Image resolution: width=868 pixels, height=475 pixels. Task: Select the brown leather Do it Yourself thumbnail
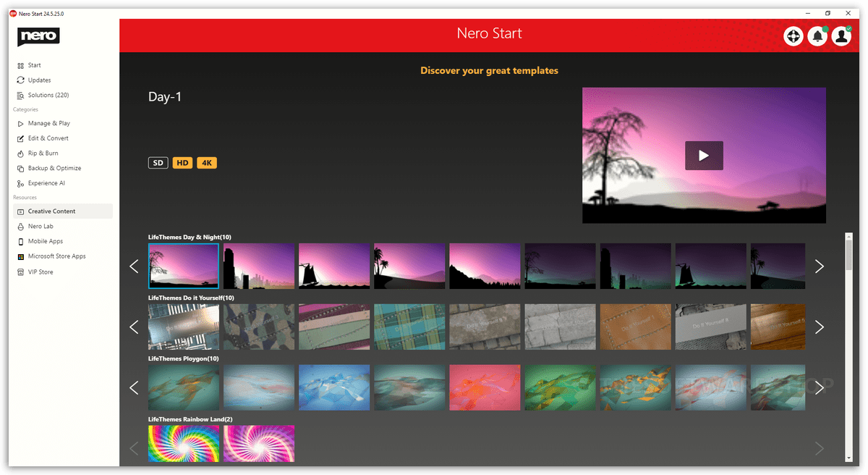(x=635, y=327)
